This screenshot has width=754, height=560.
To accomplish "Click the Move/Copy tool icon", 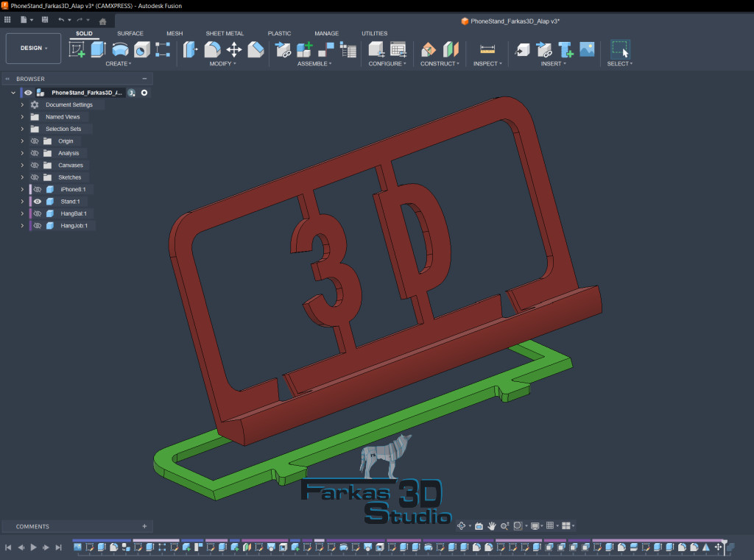I will pyautogui.click(x=234, y=49).
